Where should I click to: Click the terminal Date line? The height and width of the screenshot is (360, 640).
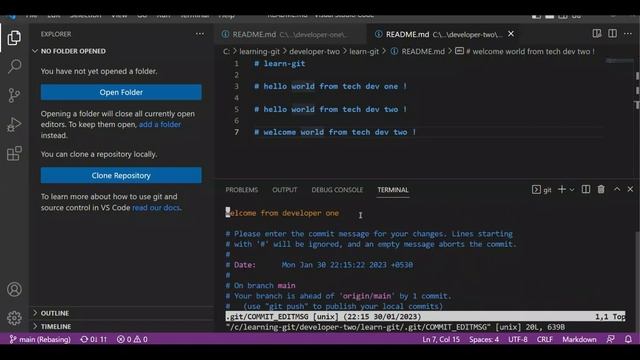(319, 264)
